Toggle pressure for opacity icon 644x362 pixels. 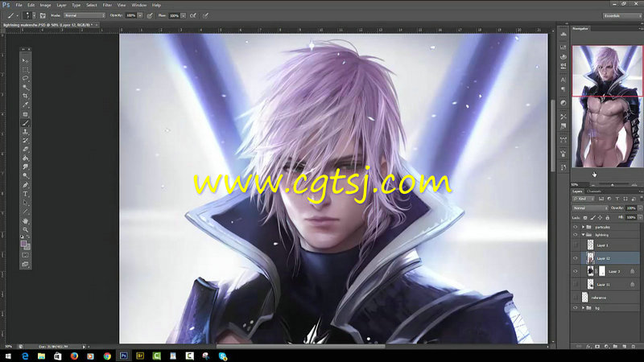point(150,15)
